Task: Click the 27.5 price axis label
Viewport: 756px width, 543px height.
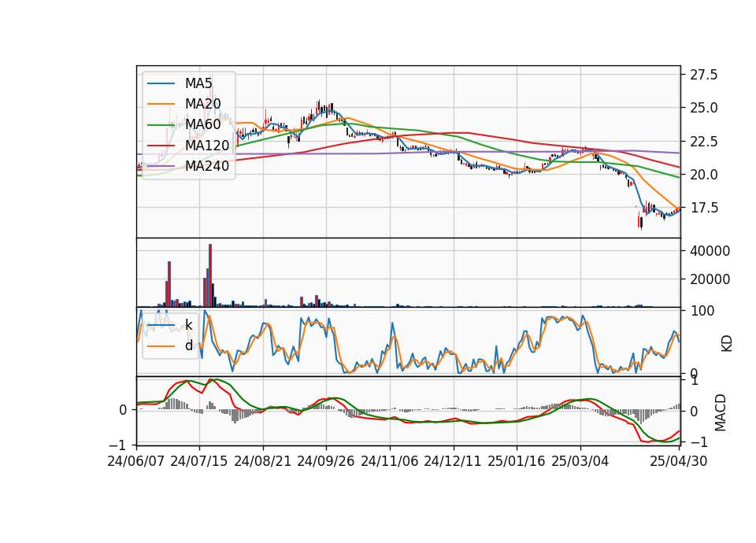Action: coord(703,75)
